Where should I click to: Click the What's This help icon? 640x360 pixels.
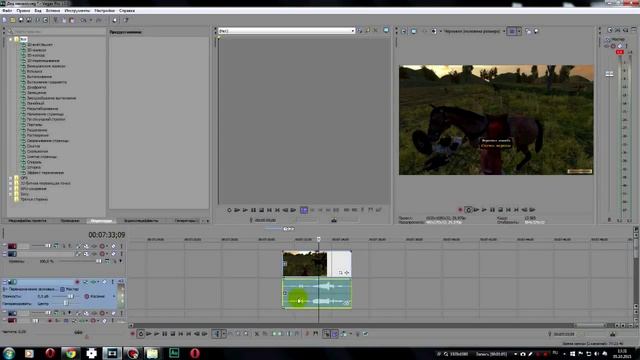click(x=126, y=20)
